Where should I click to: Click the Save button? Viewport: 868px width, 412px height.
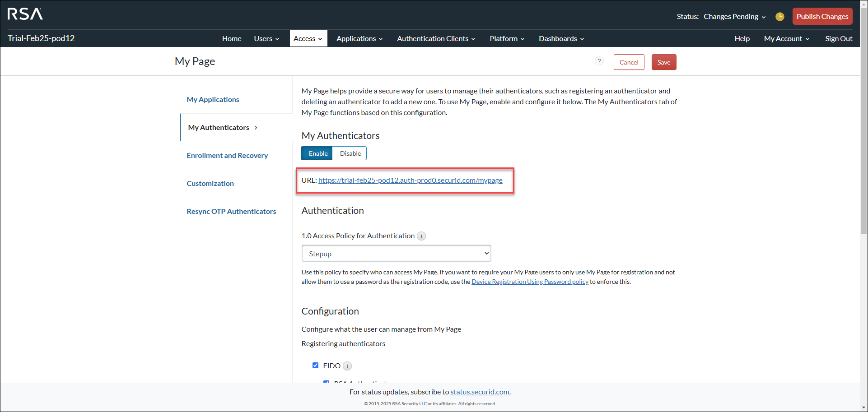(x=663, y=62)
